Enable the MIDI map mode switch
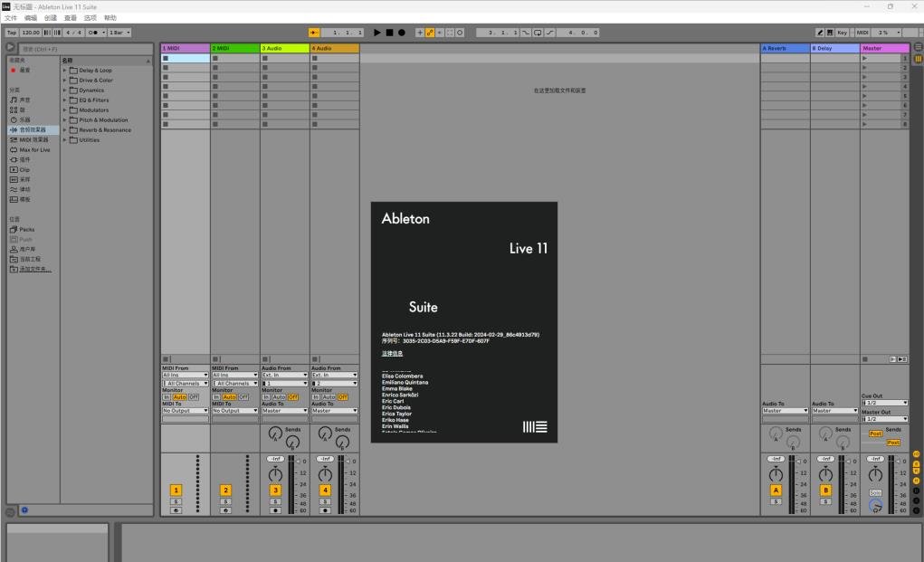The width and height of the screenshot is (924, 562). point(862,33)
